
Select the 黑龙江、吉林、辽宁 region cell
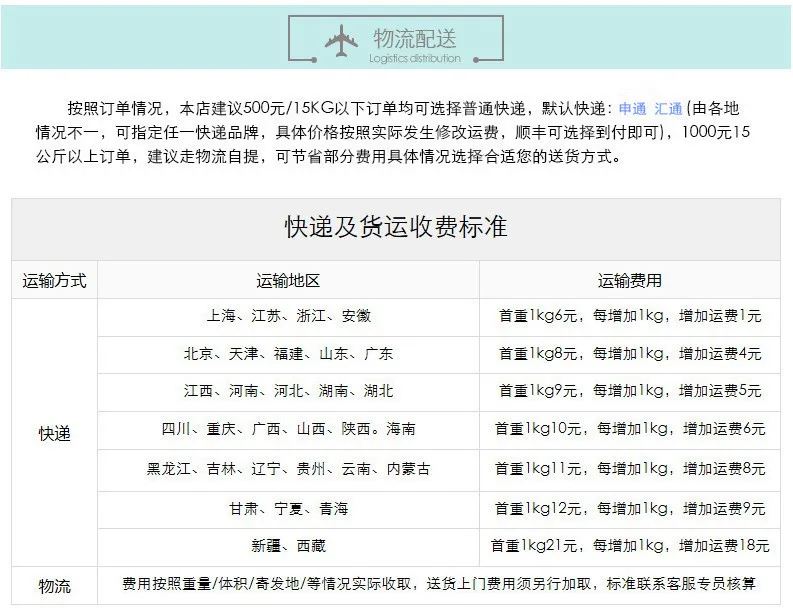(x=288, y=469)
